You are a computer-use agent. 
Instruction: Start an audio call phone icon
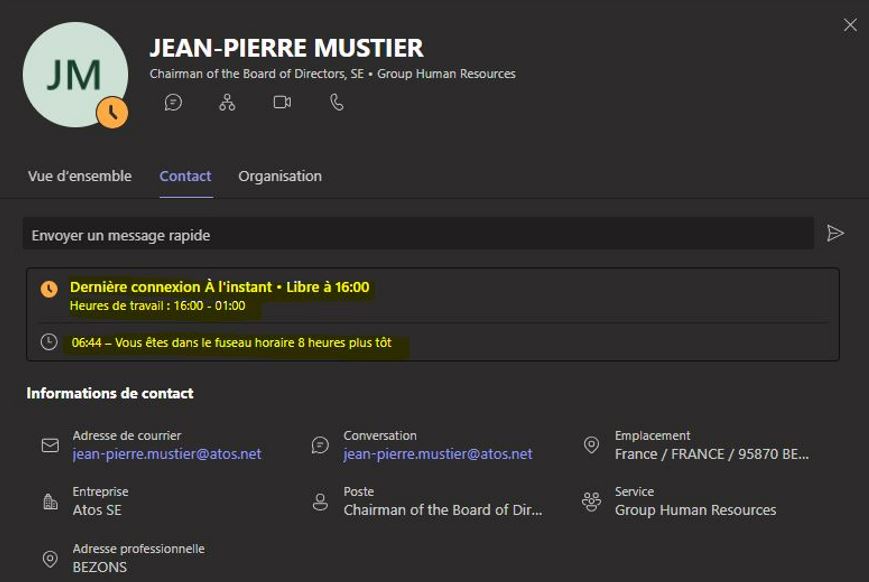click(337, 103)
